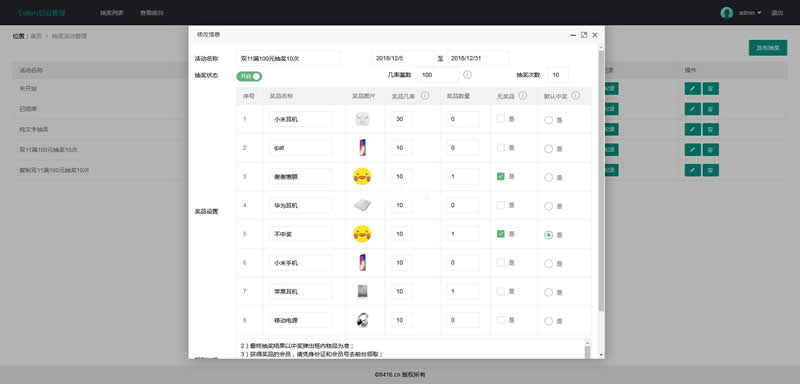This screenshot has height=384, width=800.
Task: Close the 修改信息 dialog
Action: (x=595, y=35)
